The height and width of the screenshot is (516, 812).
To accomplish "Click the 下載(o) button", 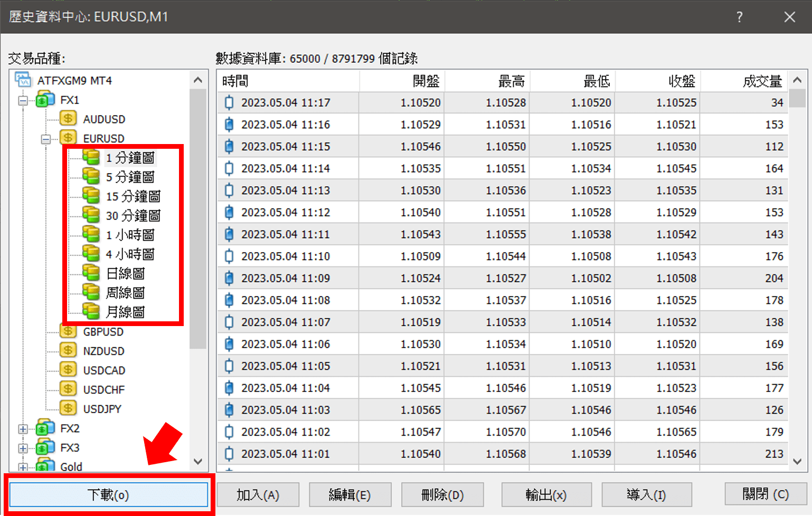I will click(108, 494).
